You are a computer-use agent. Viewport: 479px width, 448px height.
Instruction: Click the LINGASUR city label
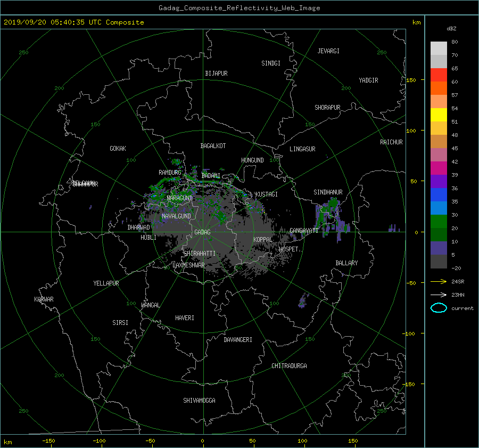pos(302,149)
